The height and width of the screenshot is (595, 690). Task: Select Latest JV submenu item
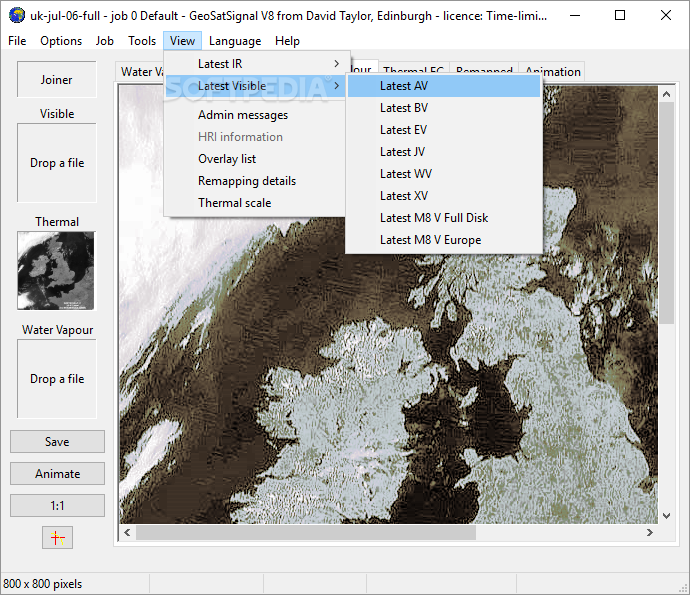point(444,152)
